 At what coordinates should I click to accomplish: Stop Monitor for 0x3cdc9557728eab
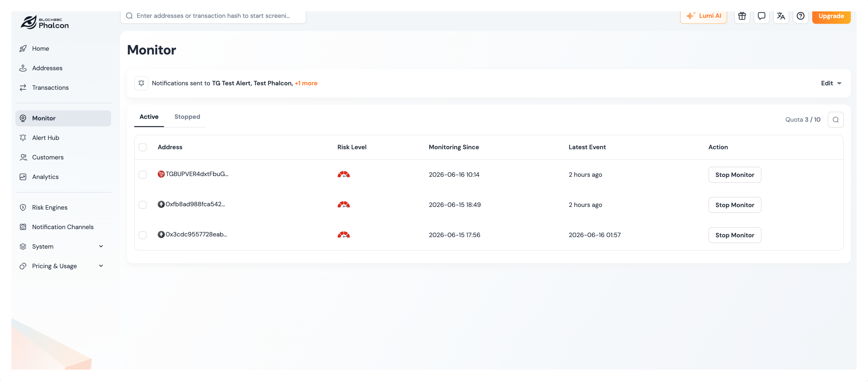[735, 235]
